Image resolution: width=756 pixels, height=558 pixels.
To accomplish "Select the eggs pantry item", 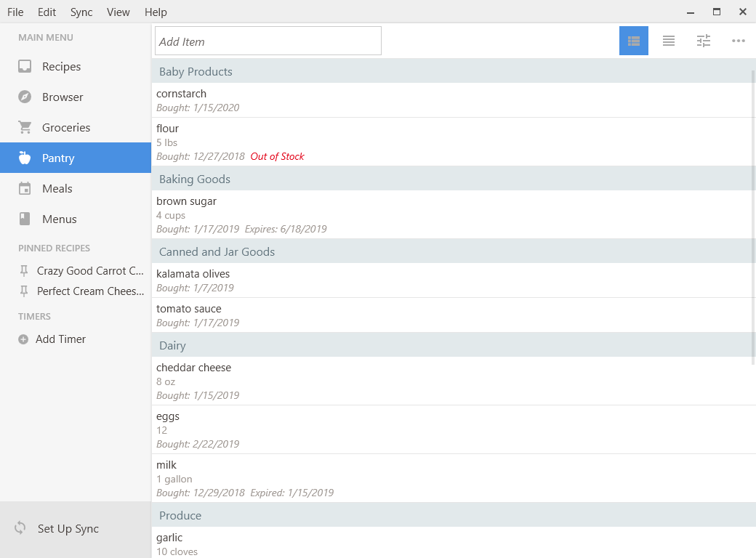I will click(453, 430).
